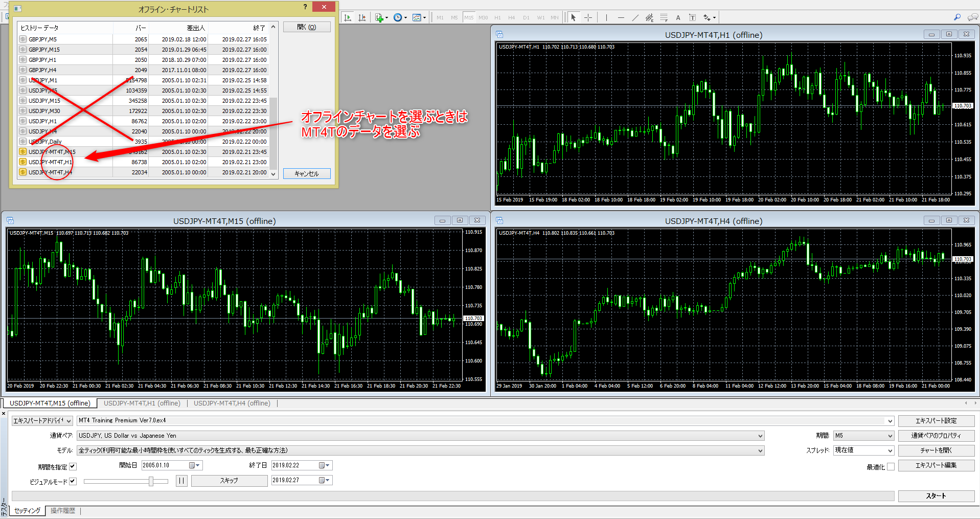Select the MN timeframe toolbar button
Viewport: 980px width, 519px height.
click(x=555, y=17)
